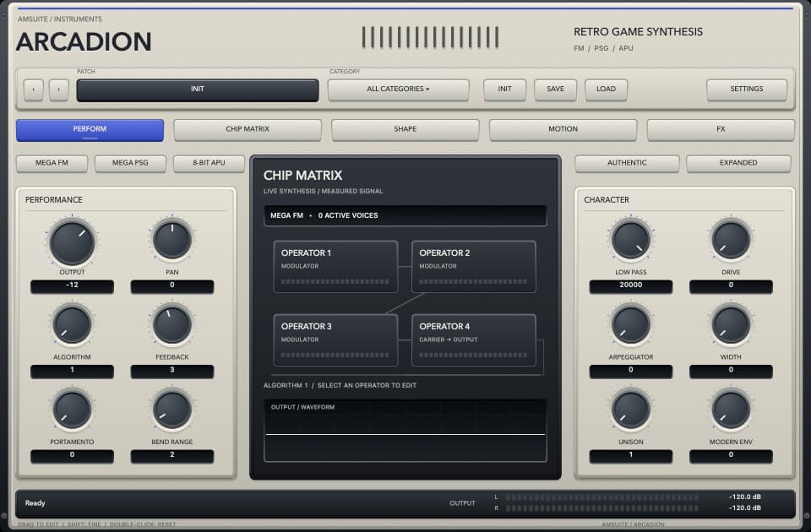This screenshot has height=532, width=811.
Task: Click the PORTAMENTO knob
Action: (x=73, y=409)
